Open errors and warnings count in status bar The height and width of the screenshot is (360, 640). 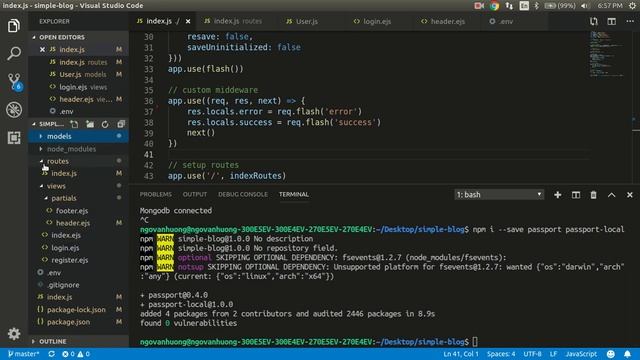click(76, 354)
